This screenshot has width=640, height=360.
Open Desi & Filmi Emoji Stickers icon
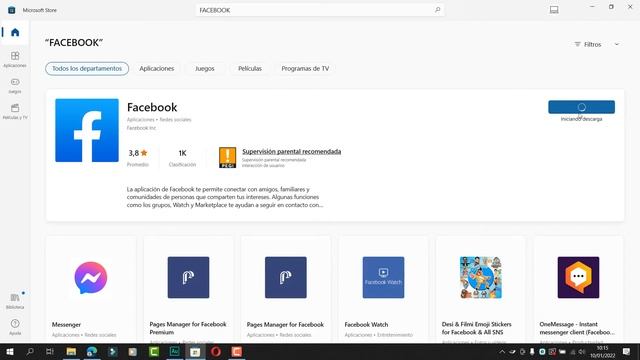click(x=481, y=278)
